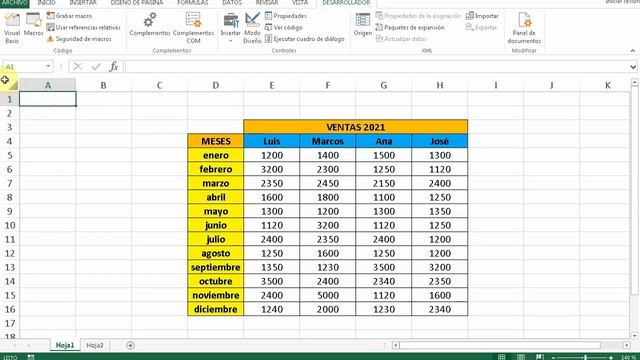Open the Name Box dropdown arrow

pyautogui.click(x=48, y=67)
